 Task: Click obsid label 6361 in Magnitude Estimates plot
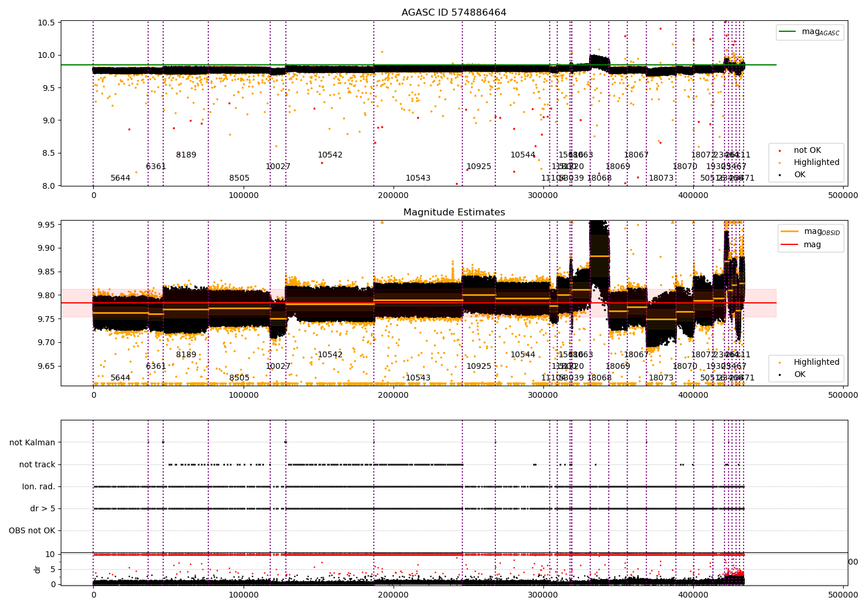tap(156, 367)
